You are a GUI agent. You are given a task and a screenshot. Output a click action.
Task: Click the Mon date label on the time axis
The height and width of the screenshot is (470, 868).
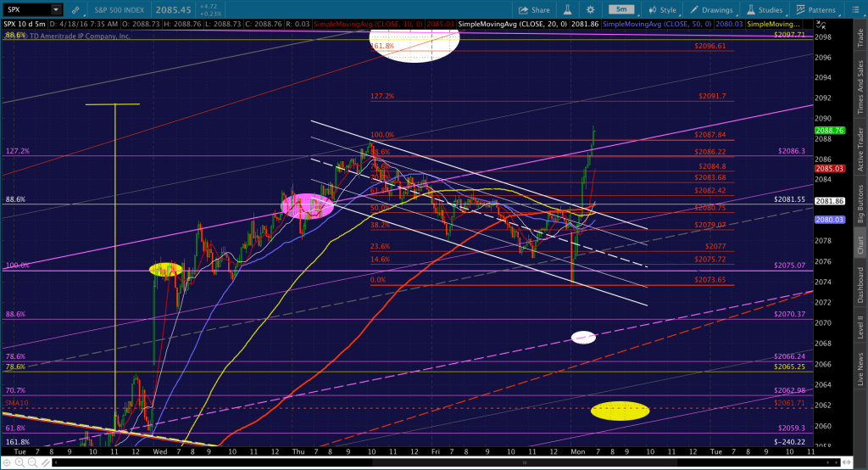pyautogui.click(x=578, y=451)
